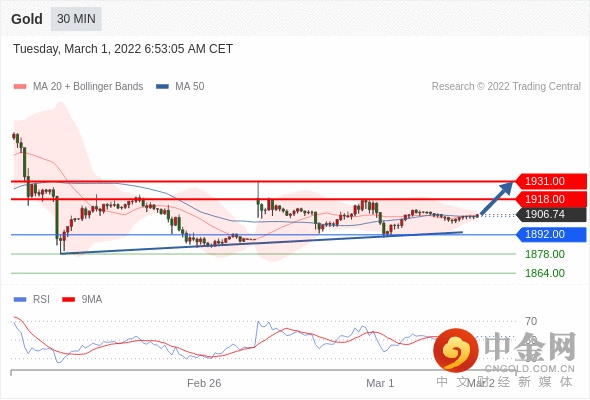The image size is (590, 400).
Task: Click 'Research © 2022 Trading Central' credit
Action: click(506, 87)
